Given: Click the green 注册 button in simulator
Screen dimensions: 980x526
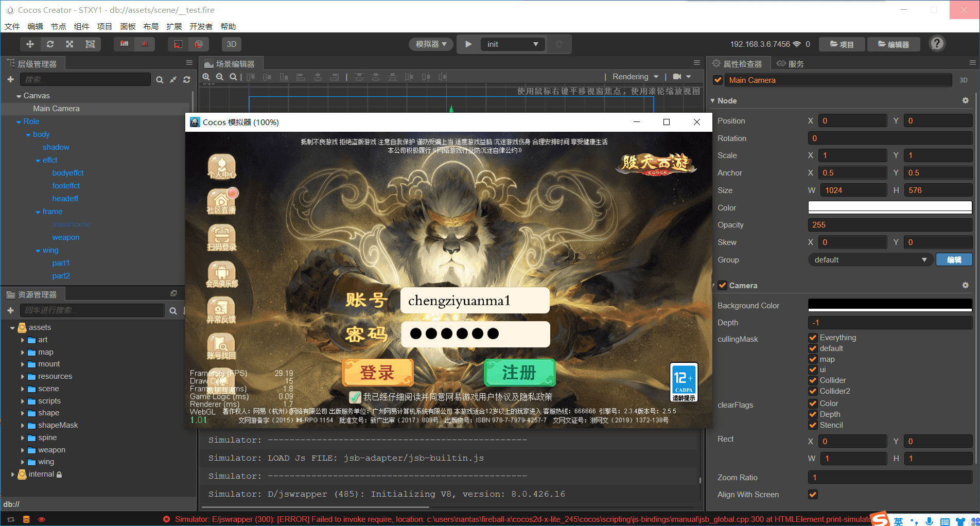Looking at the screenshot, I should [519, 373].
